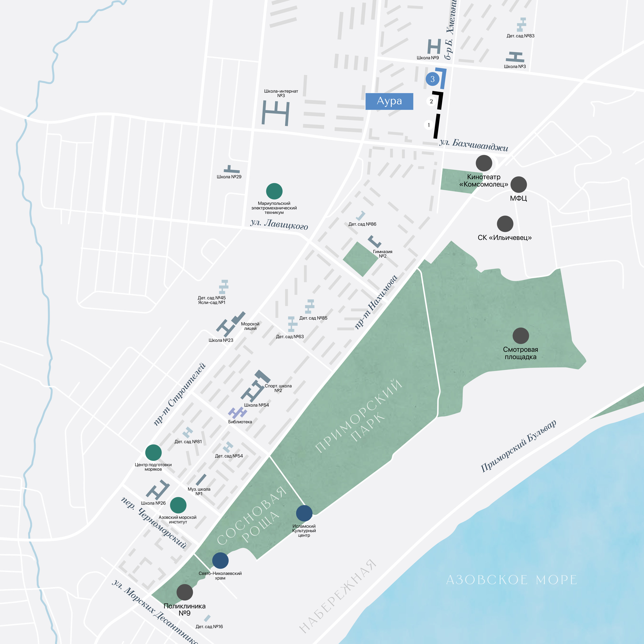644x644 pixels.
Task: Click the purple Библиотека building icon
Action: tap(237, 413)
